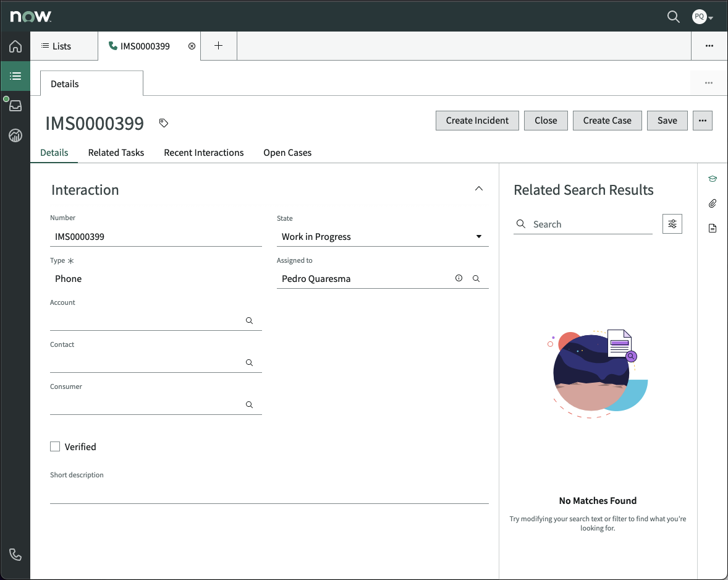
Task: Open the State dropdown
Action: coord(479,236)
